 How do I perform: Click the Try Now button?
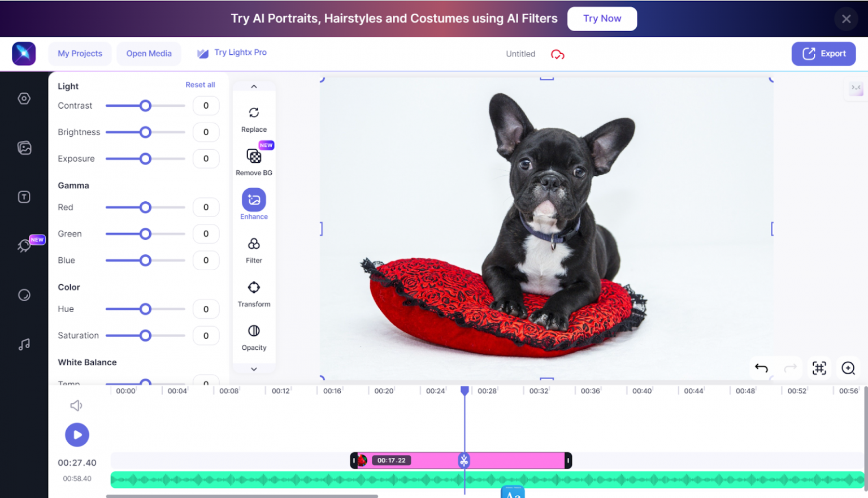[602, 19]
